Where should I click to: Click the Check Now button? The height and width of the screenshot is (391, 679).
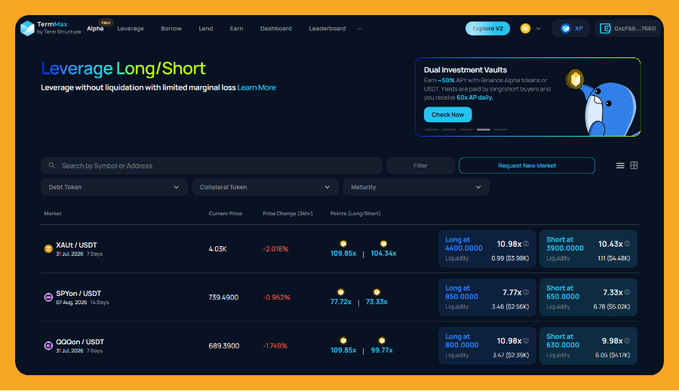pyautogui.click(x=448, y=115)
